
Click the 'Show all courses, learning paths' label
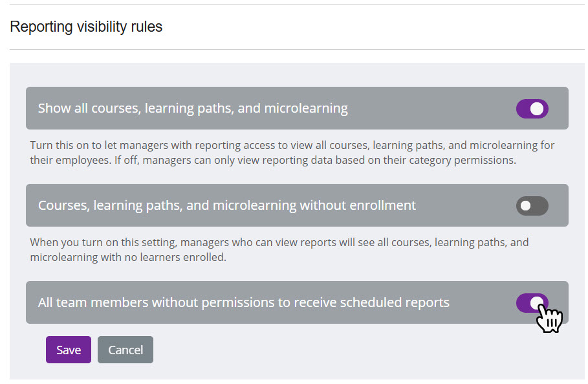(x=193, y=109)
